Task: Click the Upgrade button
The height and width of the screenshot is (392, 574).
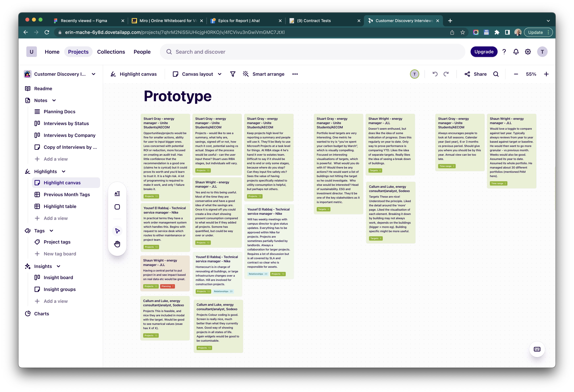Action: click(484, 52)
